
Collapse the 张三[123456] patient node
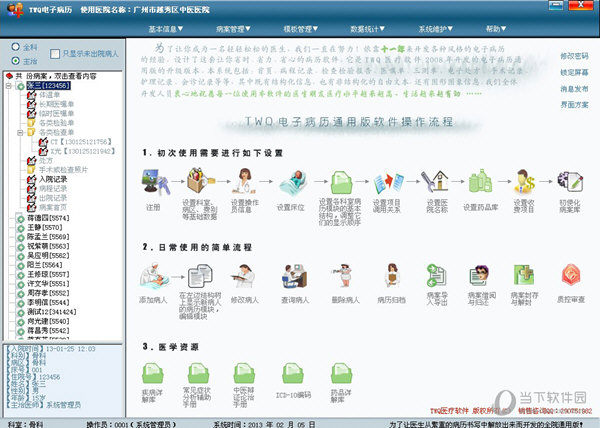[x=9, y=86]
